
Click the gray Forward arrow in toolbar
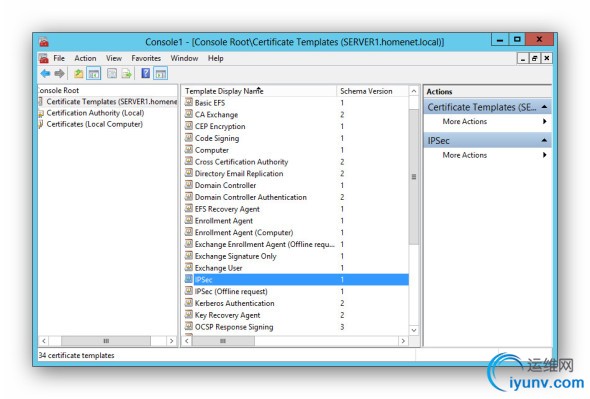point(59,73)
